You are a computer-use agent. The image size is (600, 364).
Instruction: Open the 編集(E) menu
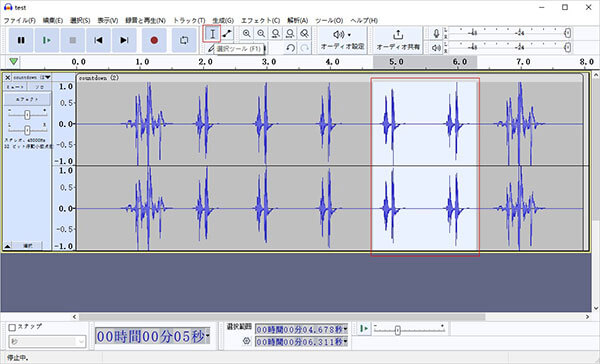coord(53,20)
